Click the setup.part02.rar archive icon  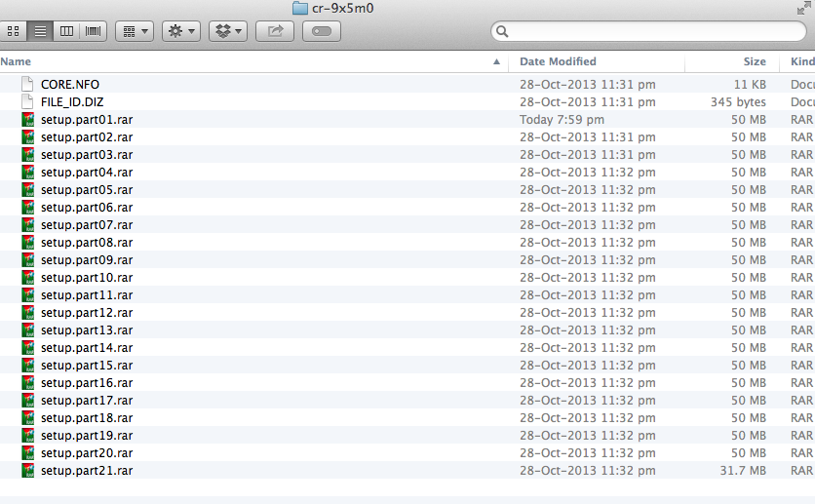pyautogui.click(x=28, y=137)
